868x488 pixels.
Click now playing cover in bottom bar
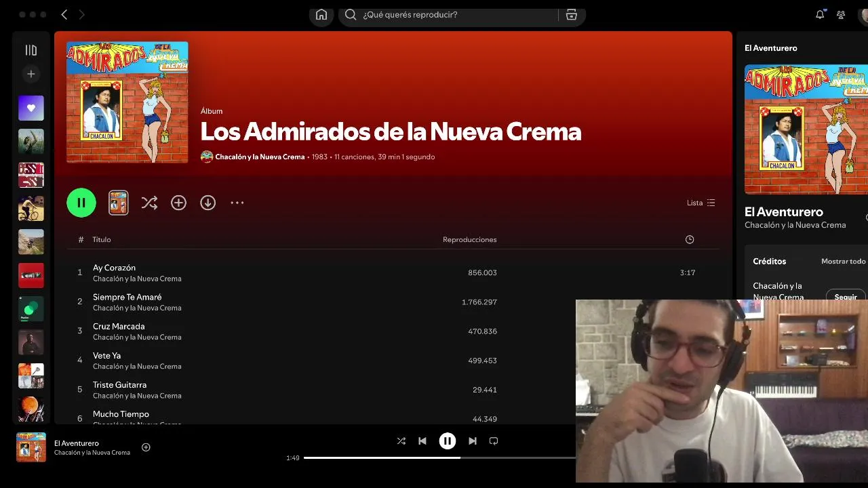coord(31,447)
